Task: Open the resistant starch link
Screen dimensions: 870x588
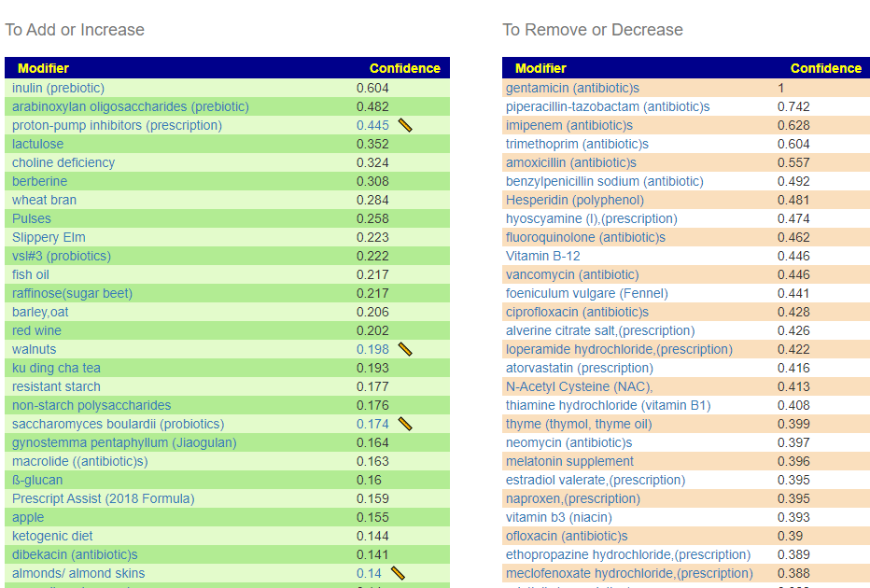Action: (x=56, y=386)
